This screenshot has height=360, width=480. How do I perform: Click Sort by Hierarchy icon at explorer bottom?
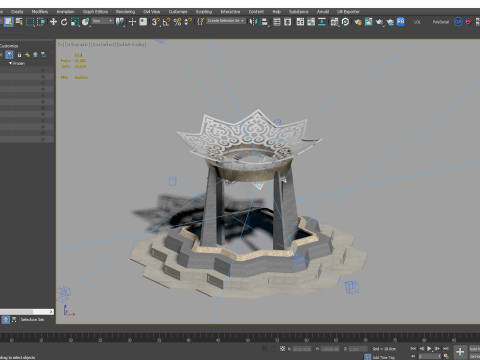click(x=14, y=320)
